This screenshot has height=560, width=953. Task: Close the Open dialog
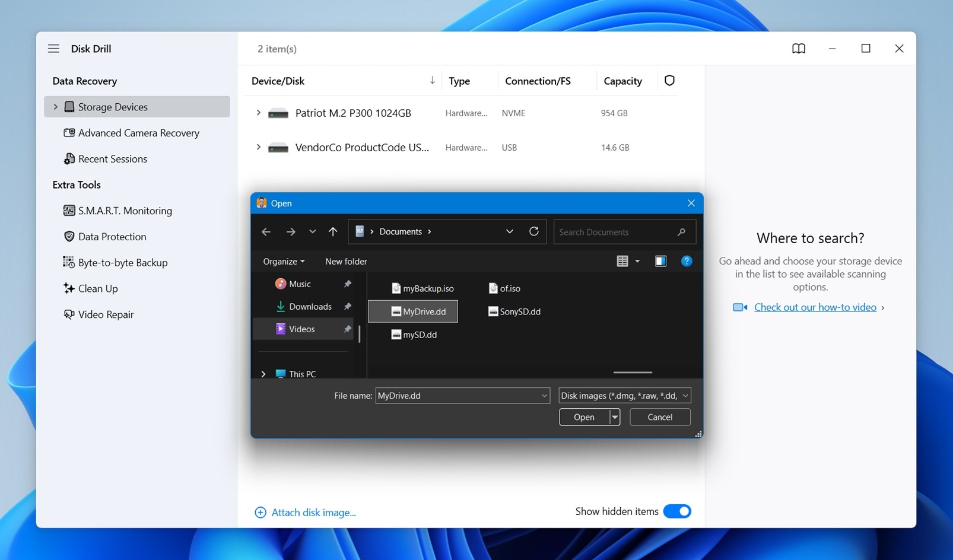[x=691, y=203]
